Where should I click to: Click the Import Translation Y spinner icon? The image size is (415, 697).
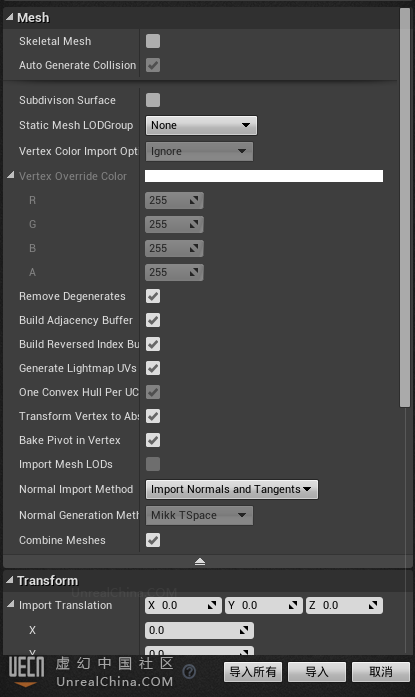click(293, 605)
